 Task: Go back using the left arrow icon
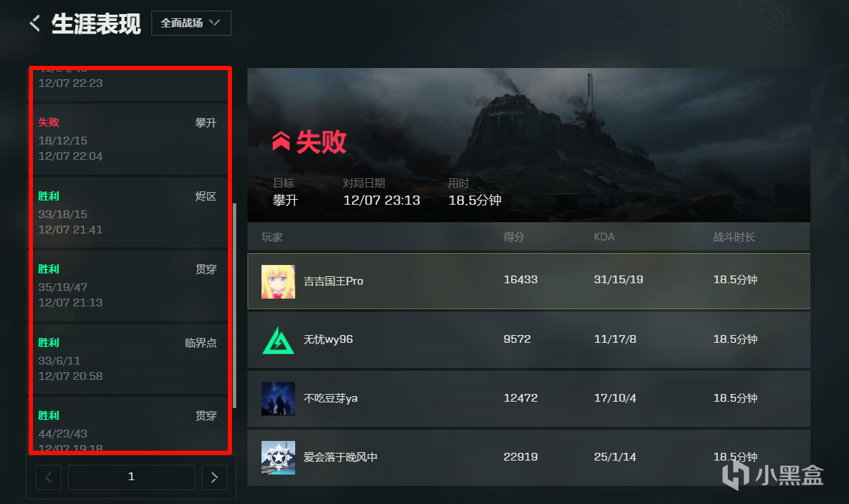coord(34,23)
